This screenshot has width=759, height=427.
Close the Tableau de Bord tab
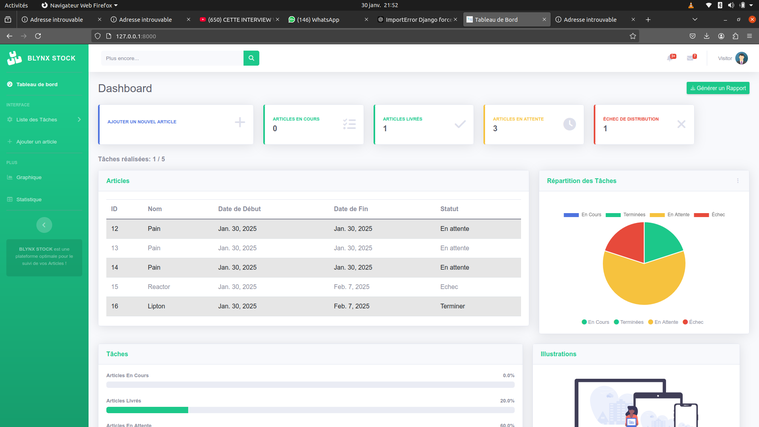[544, 19]
